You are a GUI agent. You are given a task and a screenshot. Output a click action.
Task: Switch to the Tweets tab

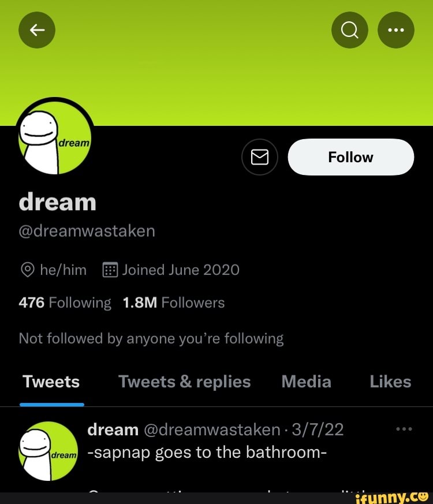click(51, 382)
